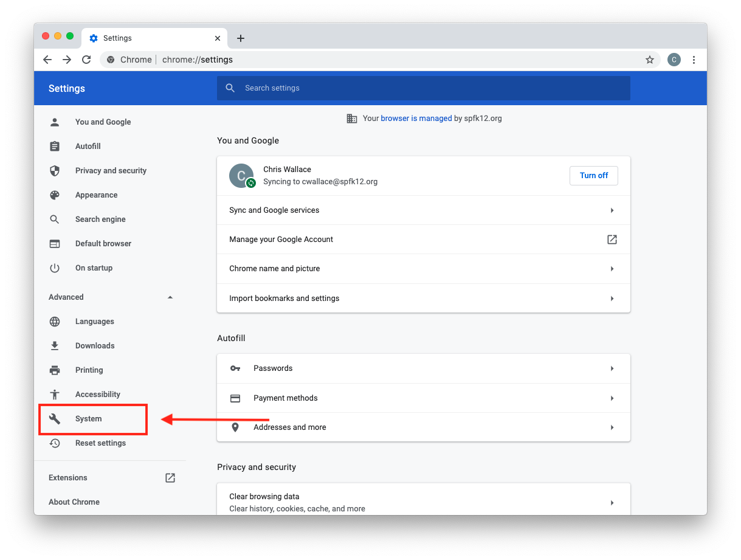The width and height of the screenshot is (741, 560).
Task: Click the search magnifier in the settings bar
Action: (x=230, y=88)
